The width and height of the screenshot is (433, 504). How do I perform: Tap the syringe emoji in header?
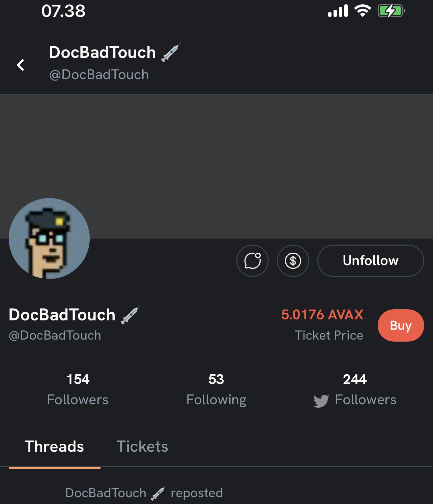pos(171,53)
